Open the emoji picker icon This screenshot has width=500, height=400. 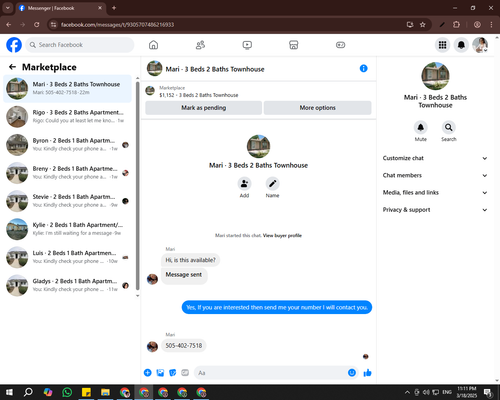[352, 373]
